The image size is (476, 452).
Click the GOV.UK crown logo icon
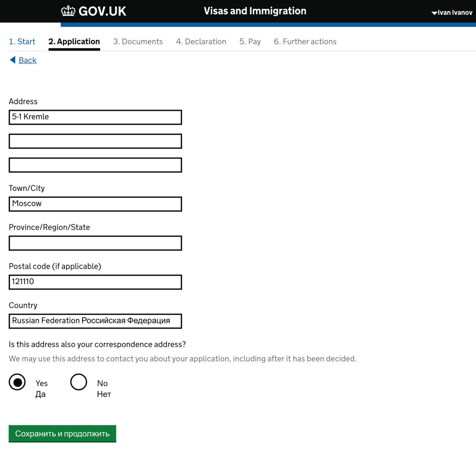pos(68,11)
